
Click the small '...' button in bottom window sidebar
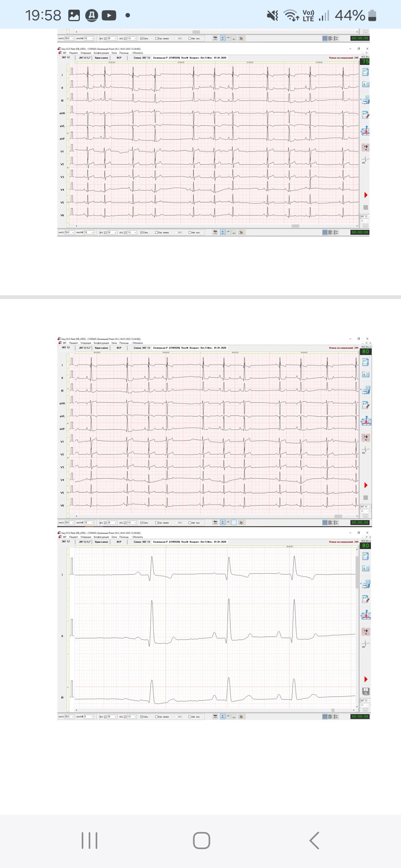click(365, 710)
